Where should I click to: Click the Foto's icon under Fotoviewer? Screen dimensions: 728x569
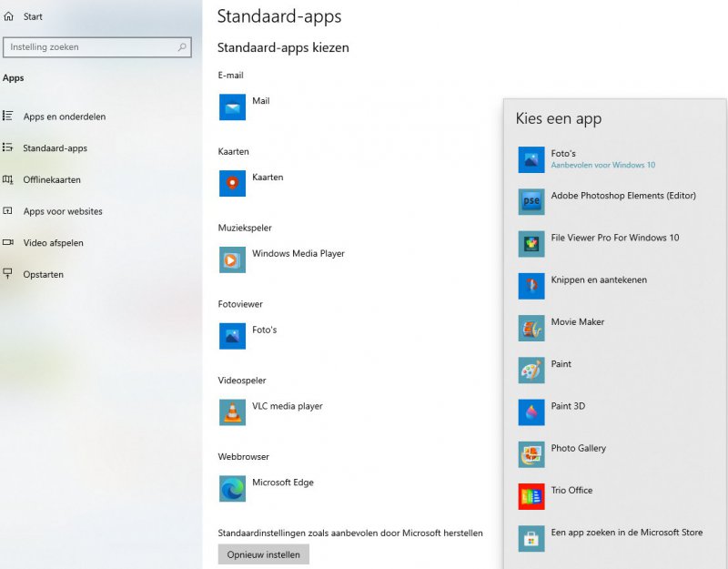[x=232, y=336]
